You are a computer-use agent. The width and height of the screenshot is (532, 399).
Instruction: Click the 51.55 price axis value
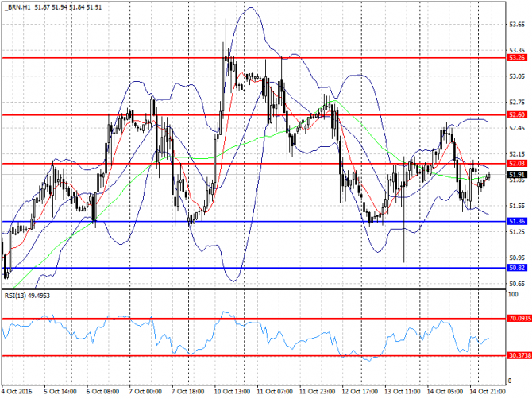pyautogui.click(x=517, y=206)
